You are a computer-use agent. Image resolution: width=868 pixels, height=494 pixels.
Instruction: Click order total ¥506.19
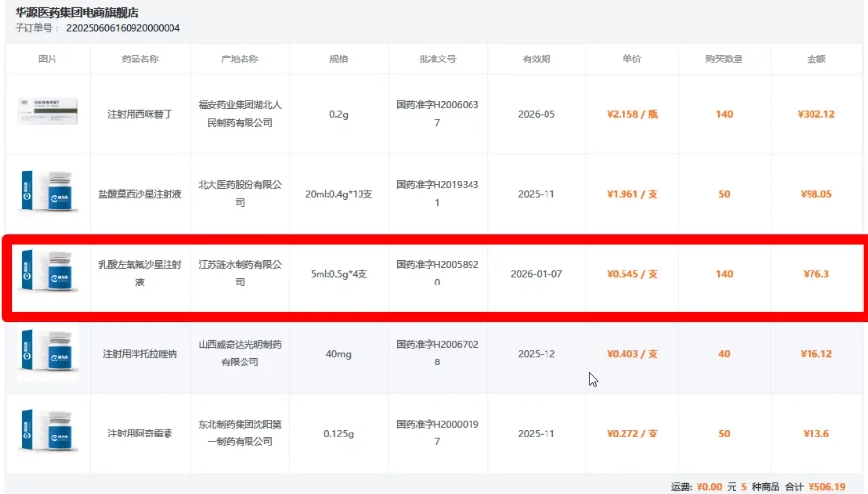click(x=826, y=487)
